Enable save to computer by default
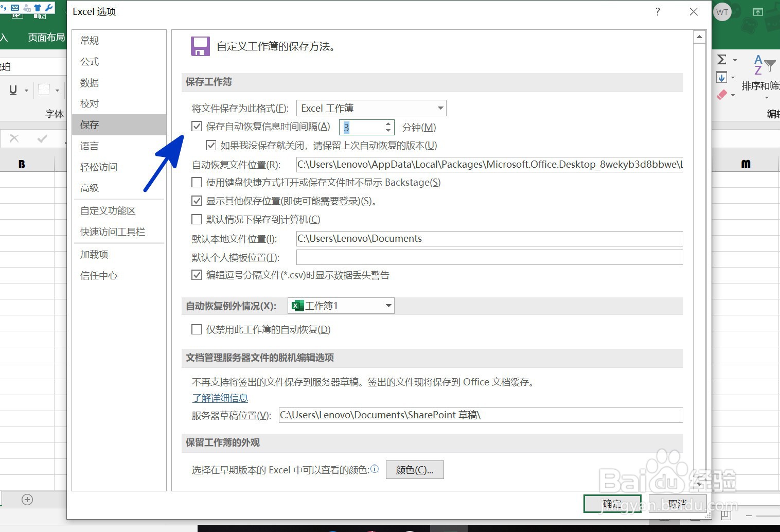The height and width of the screenshot is (532, 780). click(197, 219)
